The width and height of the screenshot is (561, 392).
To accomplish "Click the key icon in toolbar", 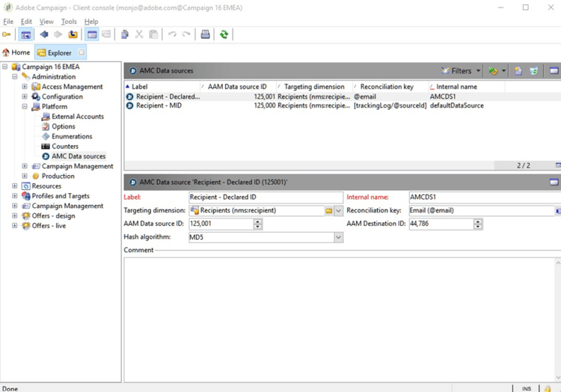I will pyautogui.click(x=7, y=34).
